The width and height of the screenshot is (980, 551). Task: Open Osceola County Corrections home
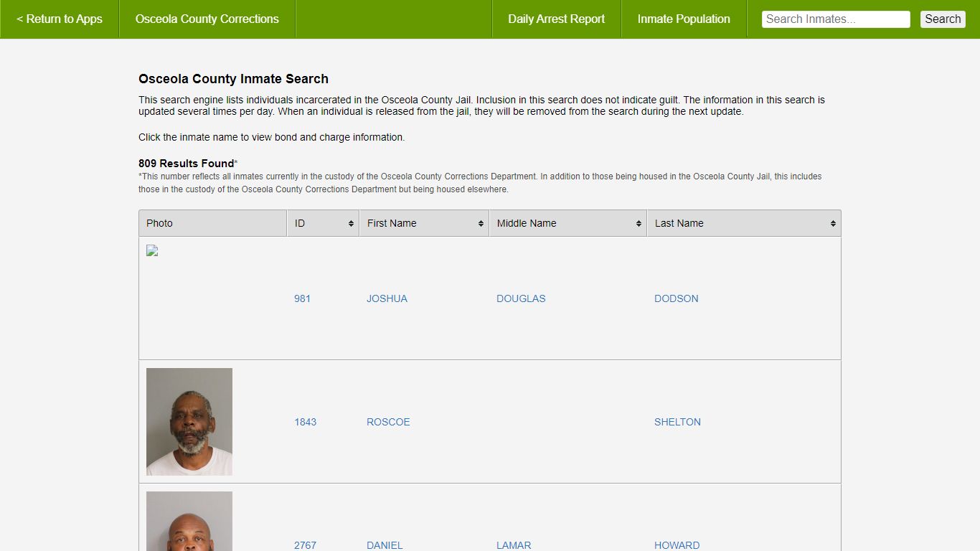tap(207, 19)
